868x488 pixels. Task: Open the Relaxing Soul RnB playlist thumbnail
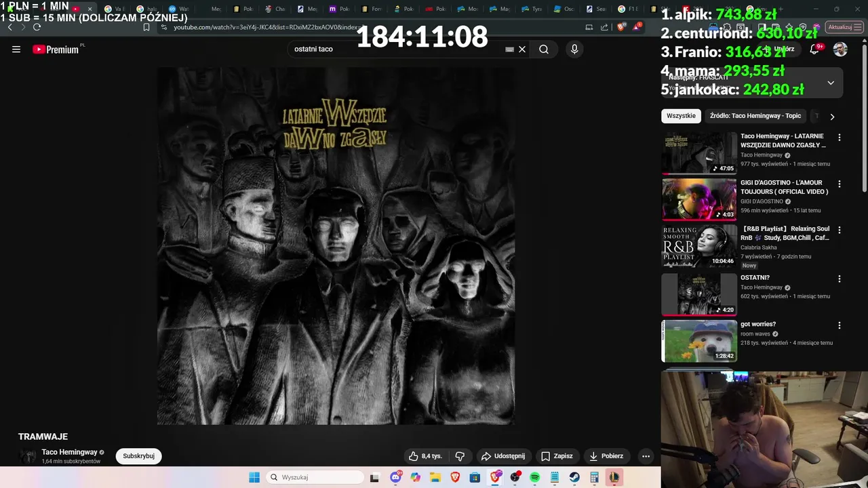click(699, 245)
